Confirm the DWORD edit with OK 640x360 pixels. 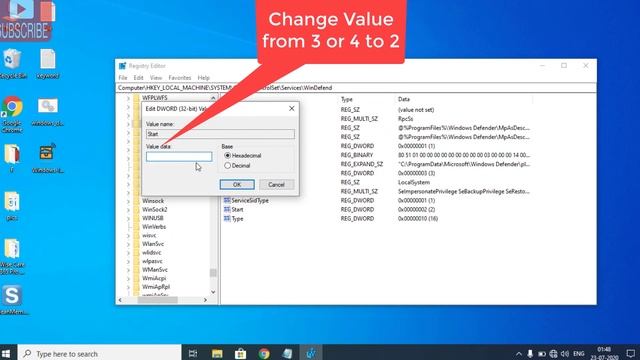tap(237, 184)
